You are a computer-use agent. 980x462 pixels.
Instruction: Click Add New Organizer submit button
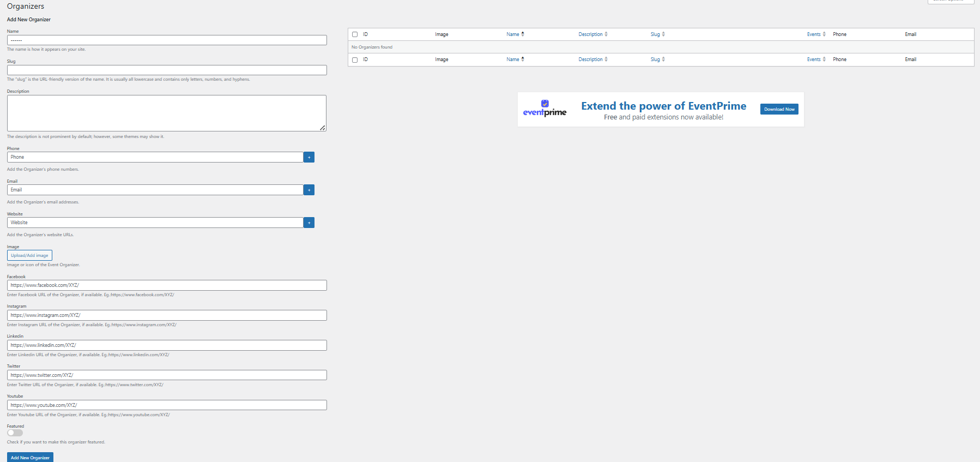point(30,458)
